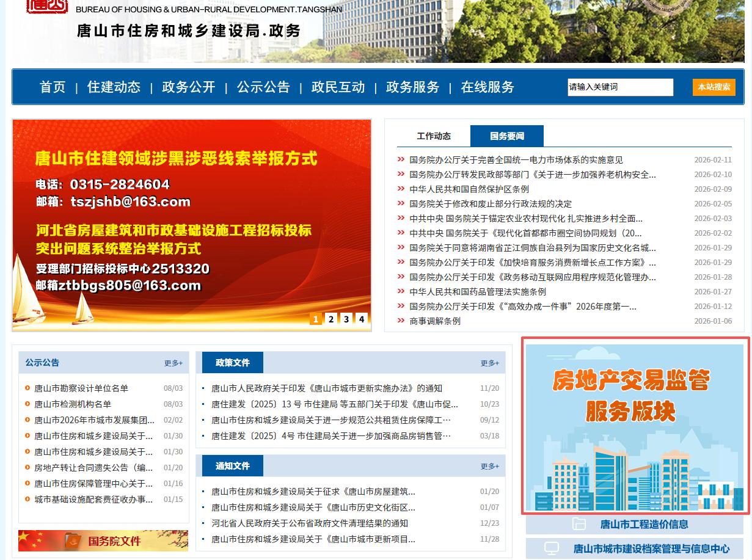Select 首页 in the navigation bar
The width and height of the screenshot is (752, 560).
click(52, 87)
